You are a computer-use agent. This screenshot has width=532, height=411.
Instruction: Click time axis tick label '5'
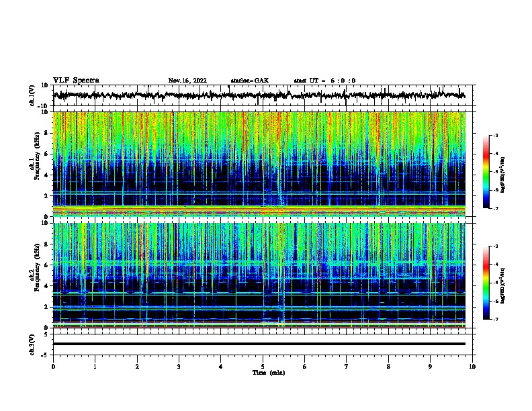(263, 367)
